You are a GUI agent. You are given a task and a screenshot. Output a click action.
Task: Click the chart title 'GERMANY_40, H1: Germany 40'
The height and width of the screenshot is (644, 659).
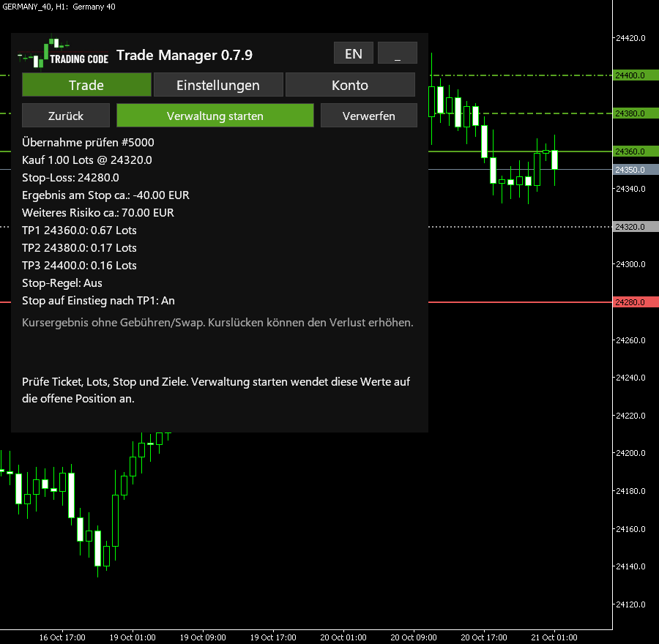pyautogui.click(x=59, y=7)
